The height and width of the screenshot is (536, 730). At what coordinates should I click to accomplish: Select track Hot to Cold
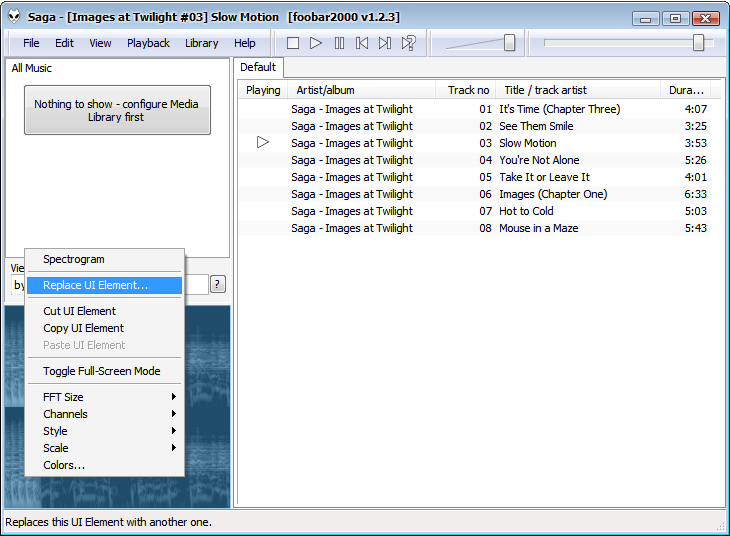(x=475, y=211)
